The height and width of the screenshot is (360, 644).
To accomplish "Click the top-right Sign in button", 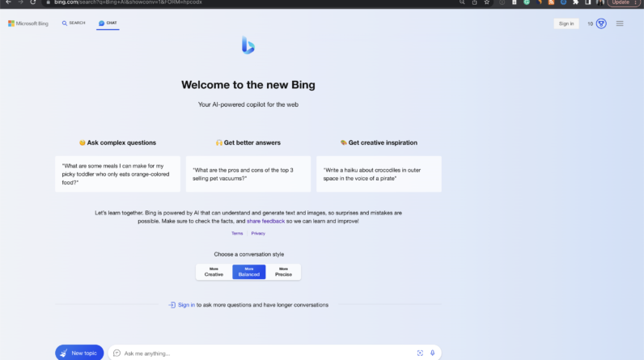I will tap(566, 23).
